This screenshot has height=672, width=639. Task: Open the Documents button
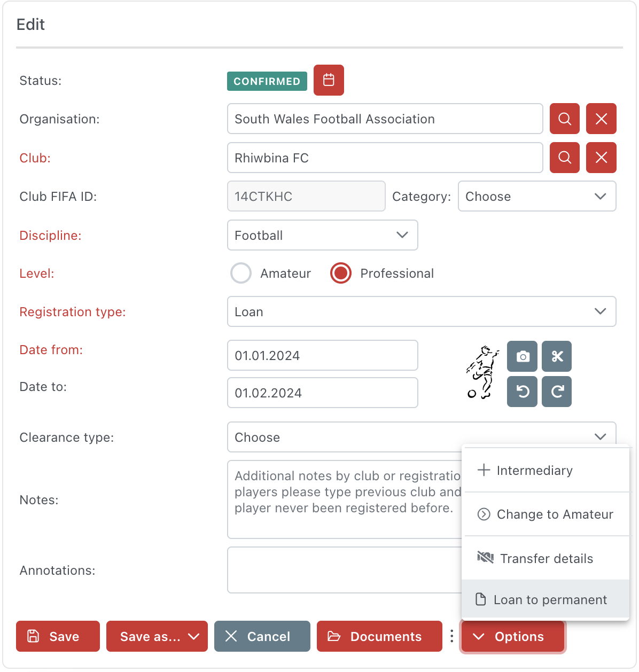379,636
